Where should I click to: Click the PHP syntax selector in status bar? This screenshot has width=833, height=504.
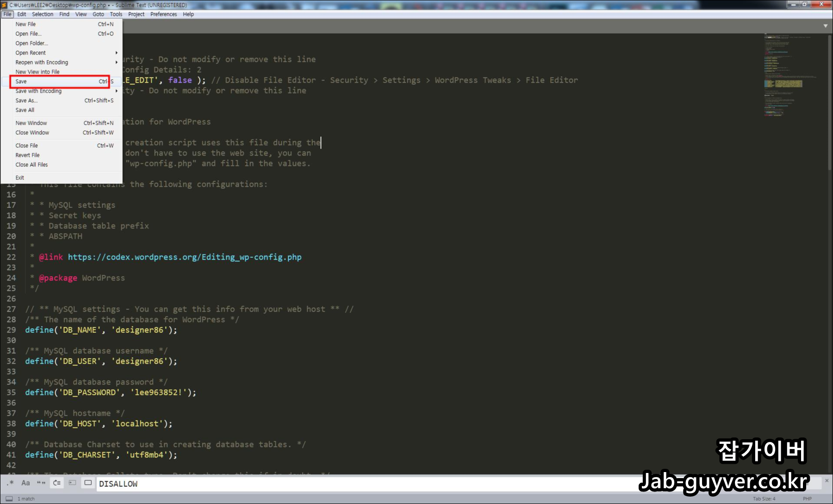coord(807,498)
